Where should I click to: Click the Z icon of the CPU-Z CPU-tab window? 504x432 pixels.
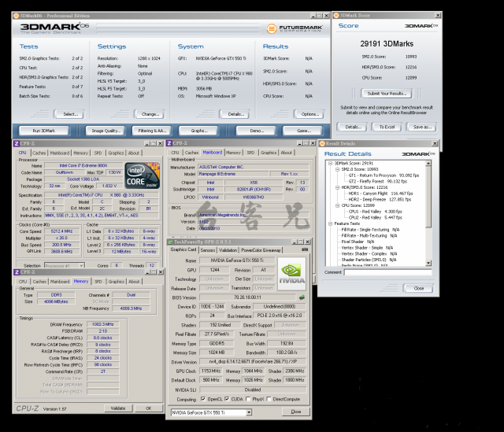pyautogui.click(x=17, y=143)
